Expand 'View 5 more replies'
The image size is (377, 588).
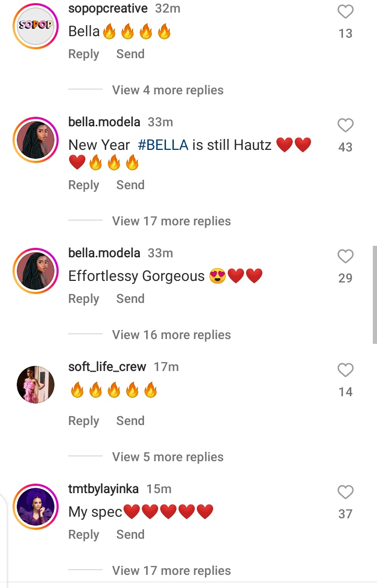pyautogui.click(x=168, y=457)
